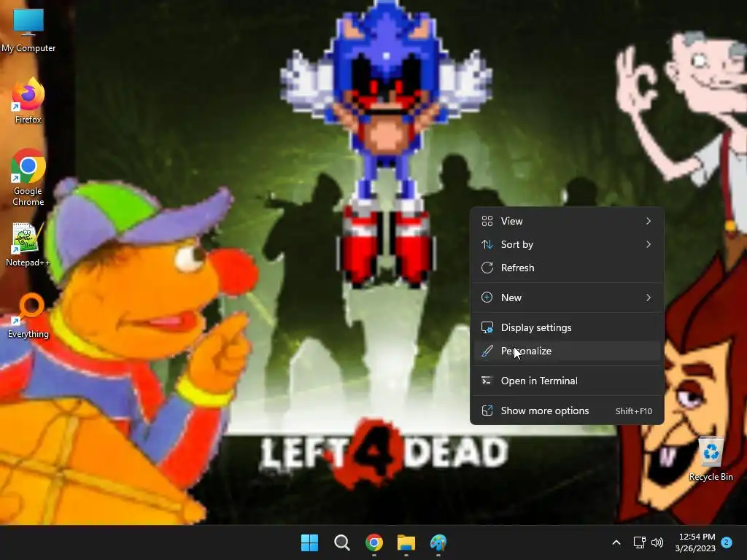
Task: Open the clock showing 12:54 PM
Action: 695,542
